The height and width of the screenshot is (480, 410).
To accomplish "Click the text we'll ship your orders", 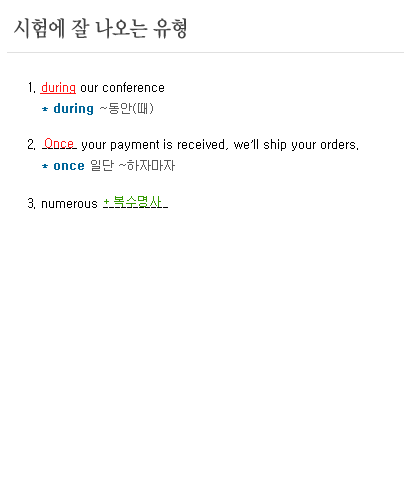I will pyautogui.click(x=296, y=145).
